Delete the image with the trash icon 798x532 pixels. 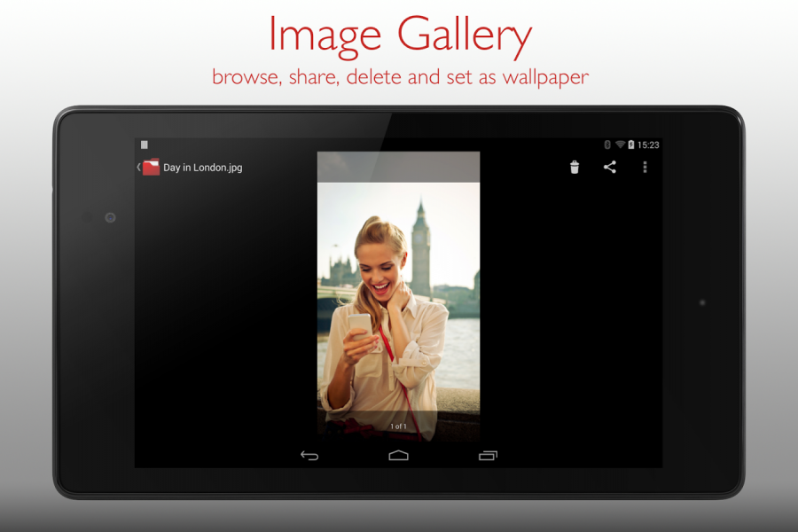(574, 167)
